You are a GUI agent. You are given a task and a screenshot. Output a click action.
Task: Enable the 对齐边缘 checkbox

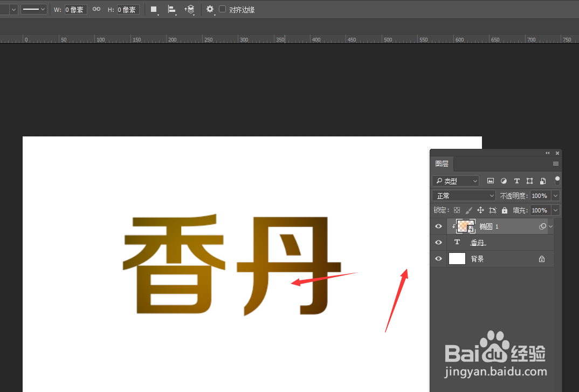click(x=222, y=9)
